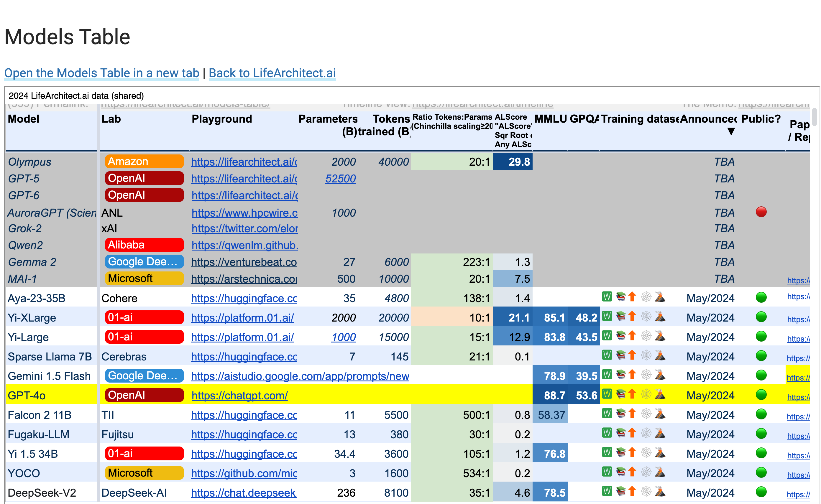
Task: Click green Public dot in GPT-4o row
Action: coord(761,394)
